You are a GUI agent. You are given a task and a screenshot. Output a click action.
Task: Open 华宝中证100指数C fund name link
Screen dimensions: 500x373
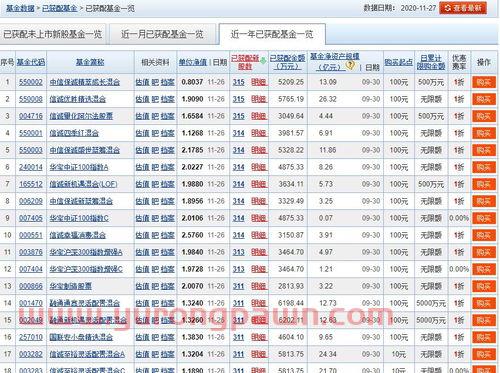79,218
